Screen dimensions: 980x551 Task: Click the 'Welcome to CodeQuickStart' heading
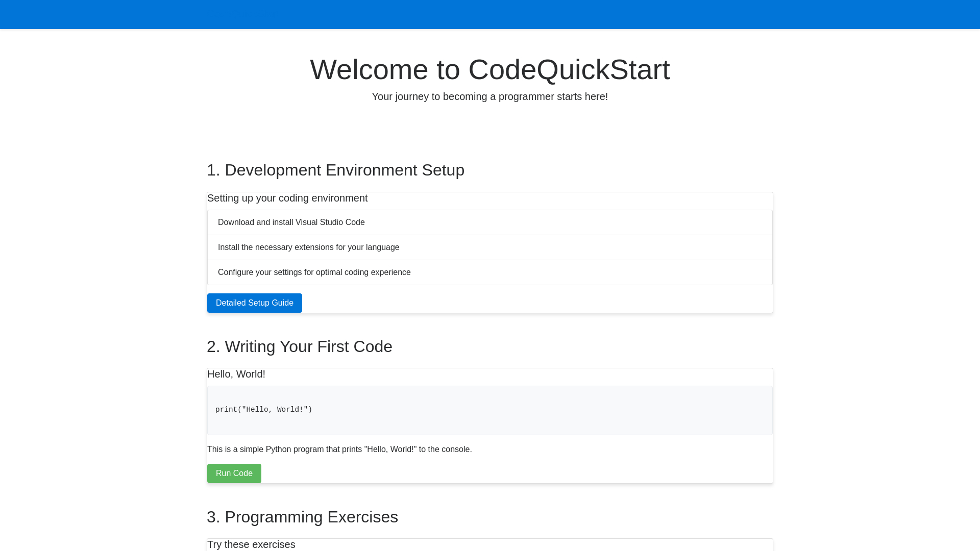pyautogui.click(x=489, y=69)
